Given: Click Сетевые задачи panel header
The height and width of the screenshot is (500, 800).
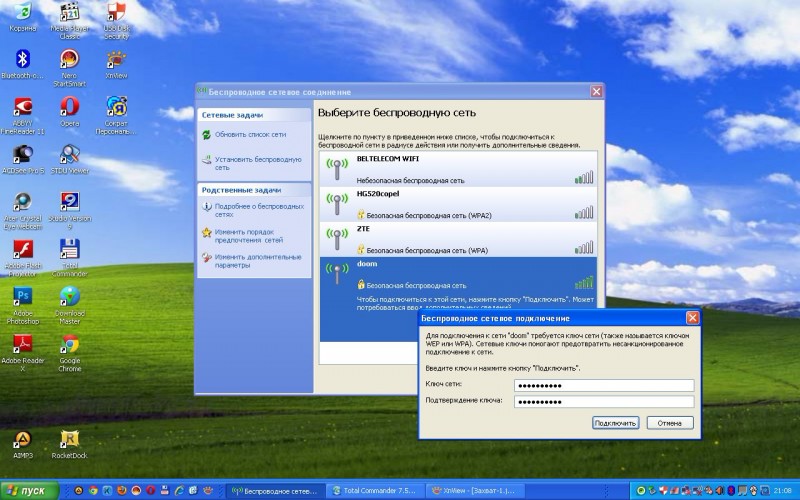Looking at the screenshot, I should pyautogui.click(x=254, y=115).
